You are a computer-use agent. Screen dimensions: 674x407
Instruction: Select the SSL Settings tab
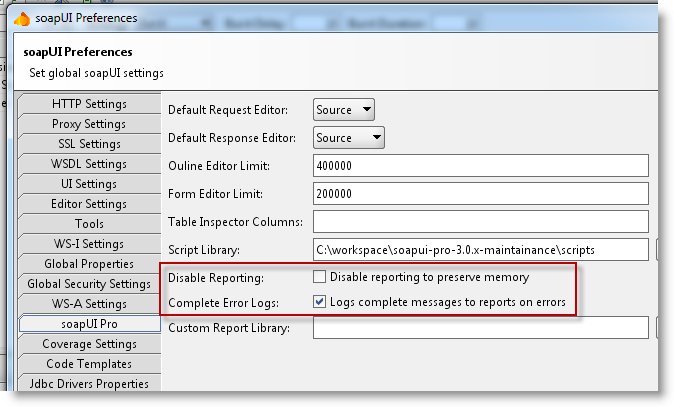[x=89, y=144]
